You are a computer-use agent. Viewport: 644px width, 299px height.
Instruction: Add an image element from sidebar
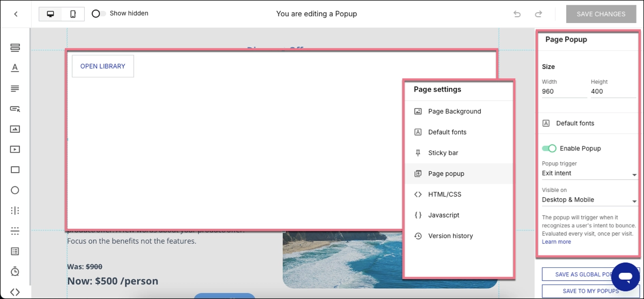tap(15, 129)
